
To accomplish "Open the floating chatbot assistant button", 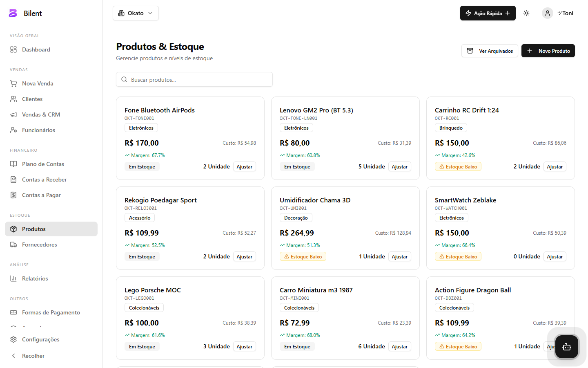I will point(566,347).
